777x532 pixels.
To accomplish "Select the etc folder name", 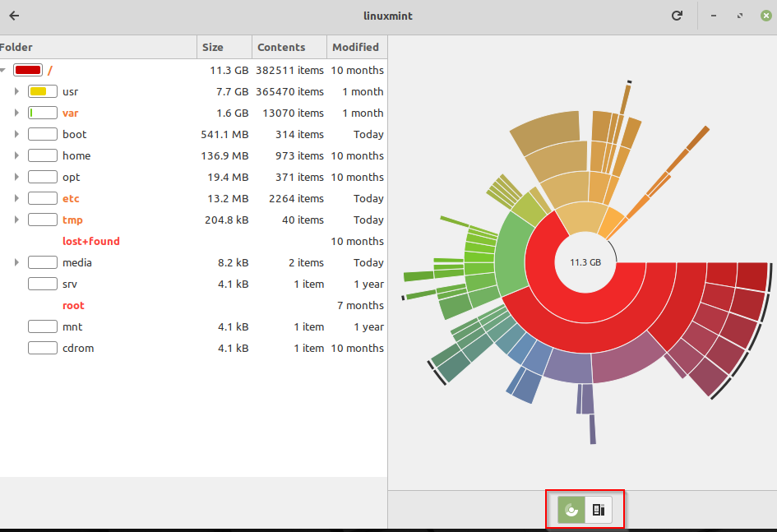I will pos(71,199).
